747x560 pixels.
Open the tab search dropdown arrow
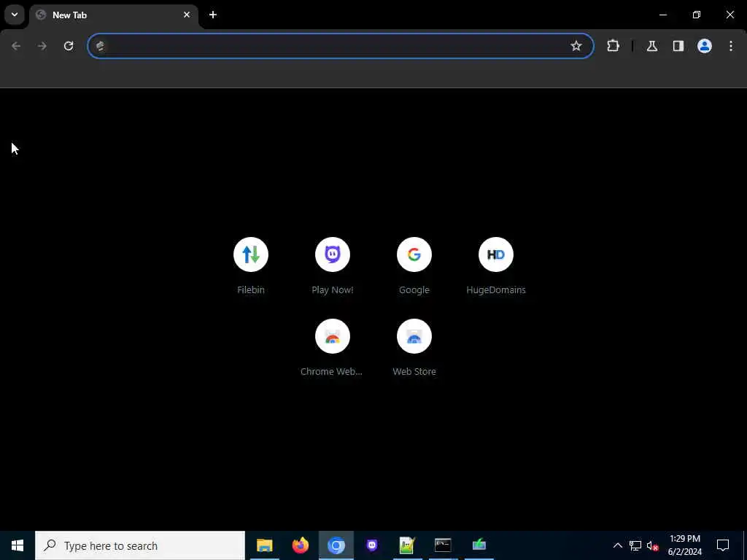15,15
